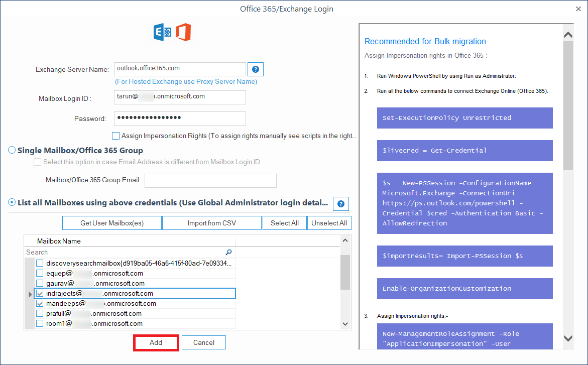588x365 pixels.
Task: Click Import-PSSession $s command block
Action: point(464,256)
